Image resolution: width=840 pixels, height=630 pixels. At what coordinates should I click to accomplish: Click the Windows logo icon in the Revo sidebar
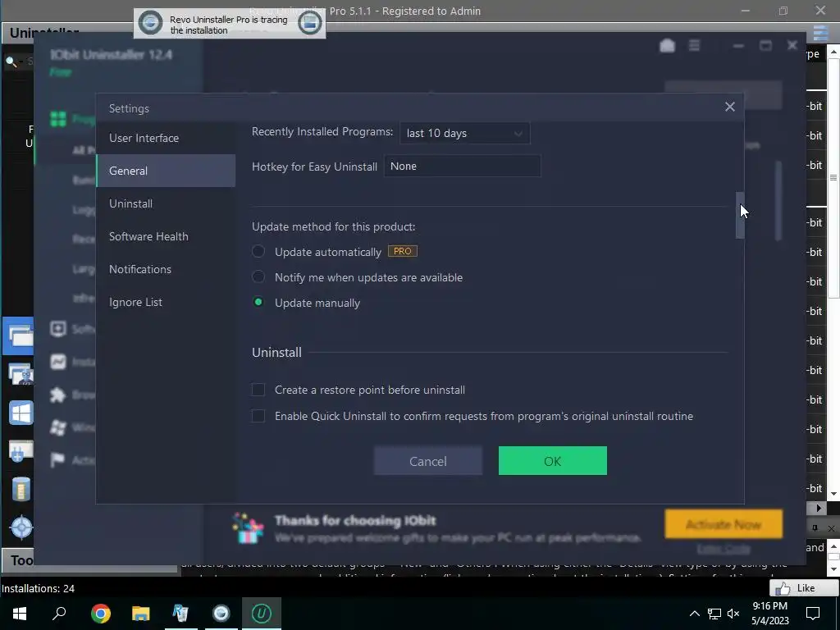pos(21,413)
